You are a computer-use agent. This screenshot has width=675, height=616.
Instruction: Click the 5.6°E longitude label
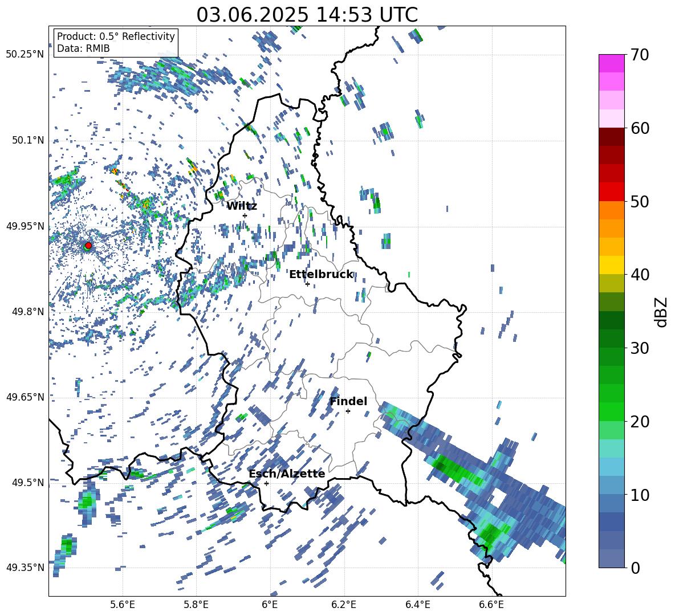click(x=123, y=605)
